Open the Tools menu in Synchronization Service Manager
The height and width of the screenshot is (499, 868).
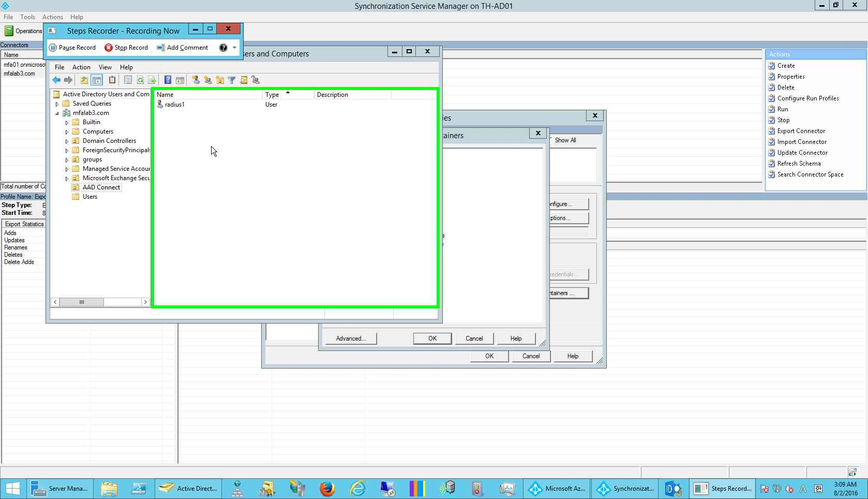point(27,17)
